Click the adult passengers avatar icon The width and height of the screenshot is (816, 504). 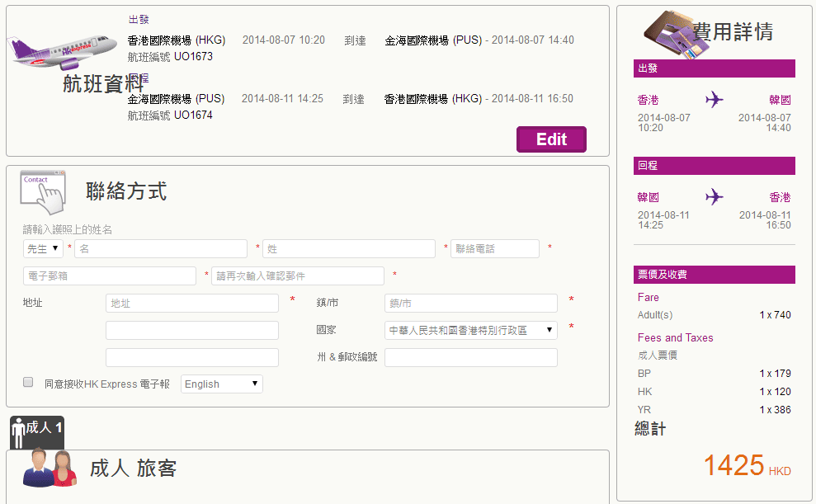pos(50,469)
